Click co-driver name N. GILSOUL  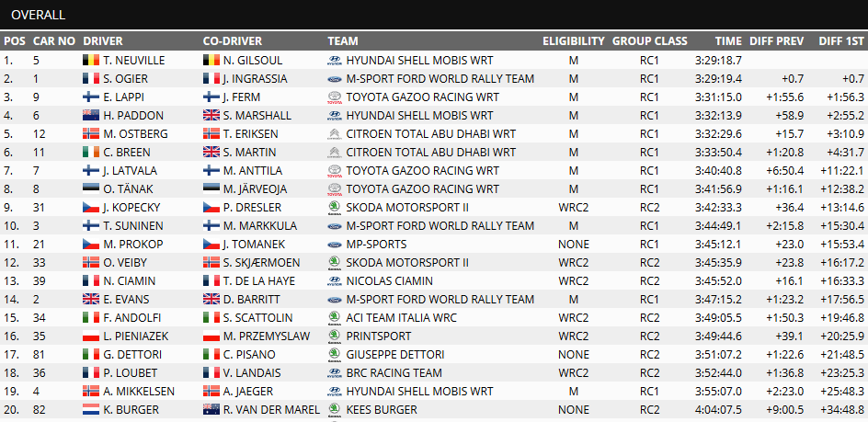(253, 61)
